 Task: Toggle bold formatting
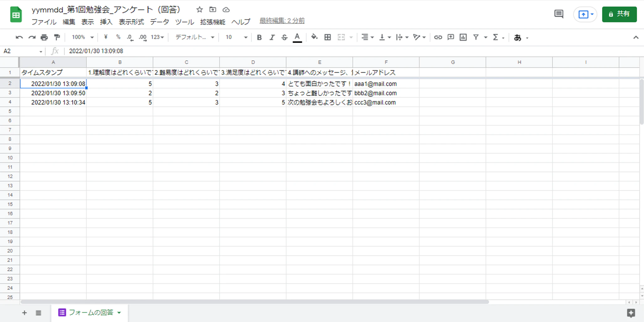pos(259,37)
